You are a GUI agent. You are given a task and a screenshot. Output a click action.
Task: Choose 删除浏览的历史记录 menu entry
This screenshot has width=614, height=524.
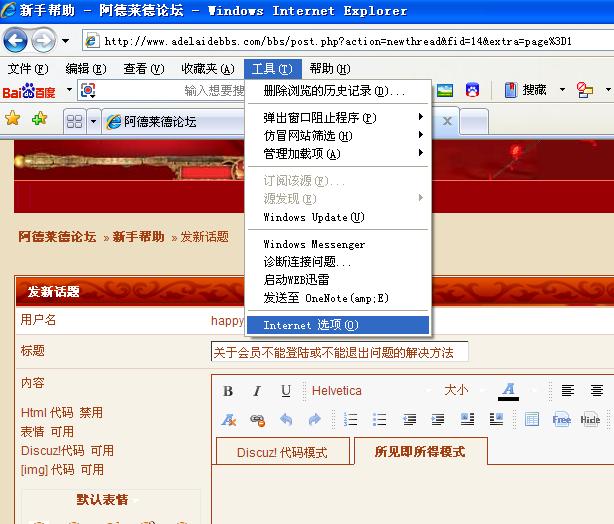(334, 91)
